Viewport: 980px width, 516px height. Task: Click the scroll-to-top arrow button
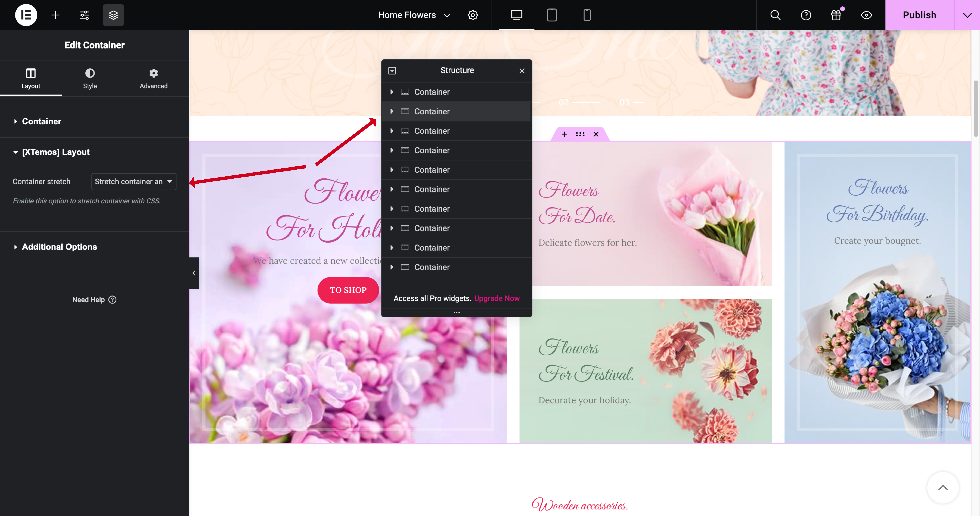[x=943, y=488]
